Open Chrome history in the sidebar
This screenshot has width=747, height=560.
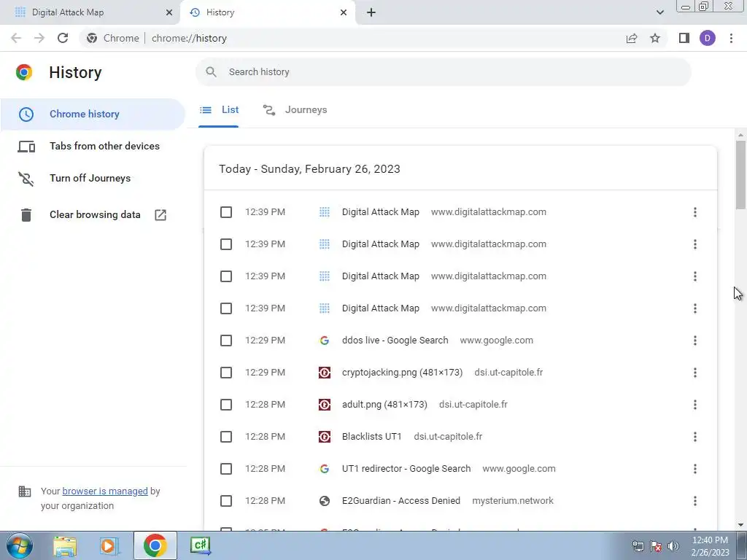93,114
